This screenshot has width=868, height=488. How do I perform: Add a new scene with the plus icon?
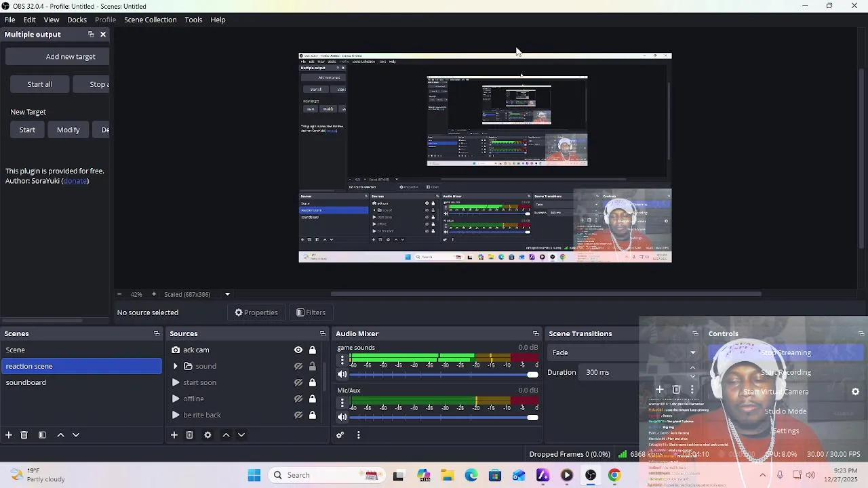pos(9,435)
